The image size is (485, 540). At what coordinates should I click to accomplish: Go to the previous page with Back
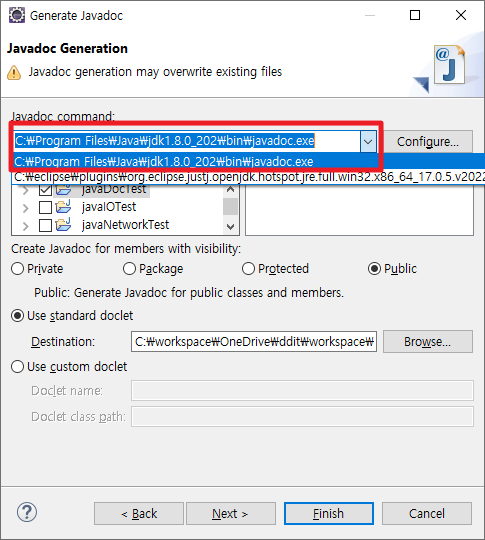139,513
